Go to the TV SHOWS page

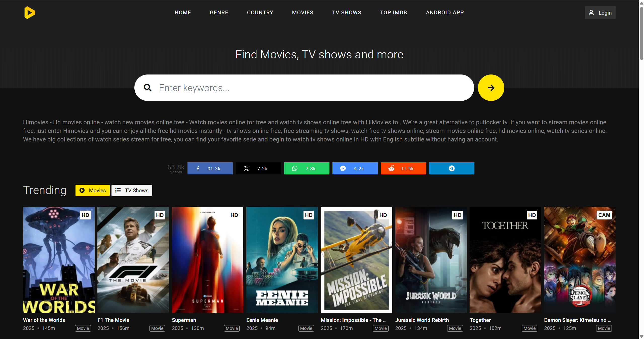point(347,13)
